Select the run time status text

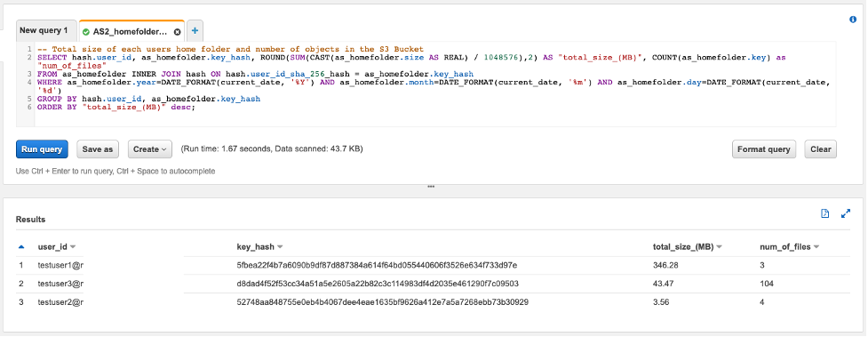272,149
